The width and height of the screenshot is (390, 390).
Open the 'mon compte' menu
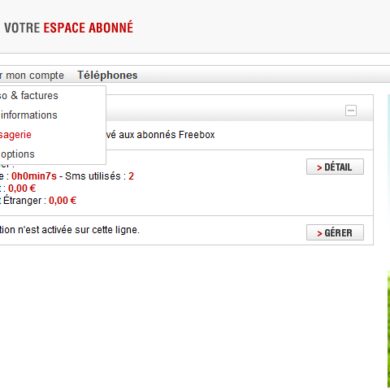coord(32,75)
